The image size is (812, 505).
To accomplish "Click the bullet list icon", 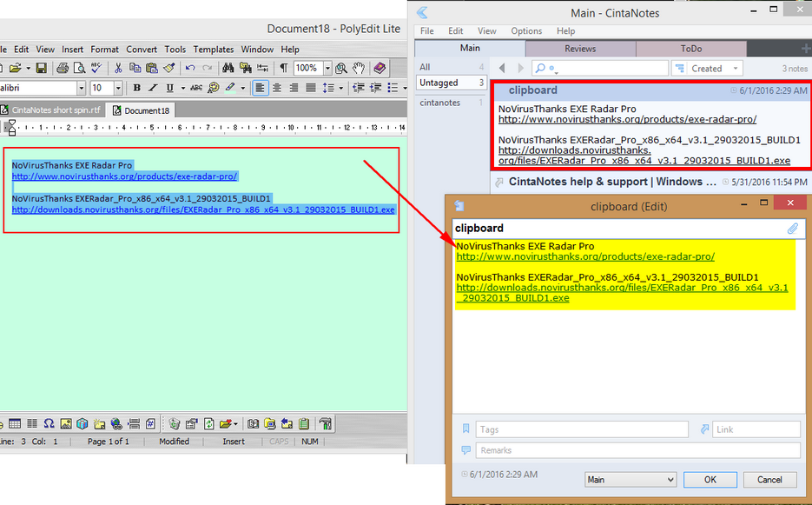I will 393,88.
